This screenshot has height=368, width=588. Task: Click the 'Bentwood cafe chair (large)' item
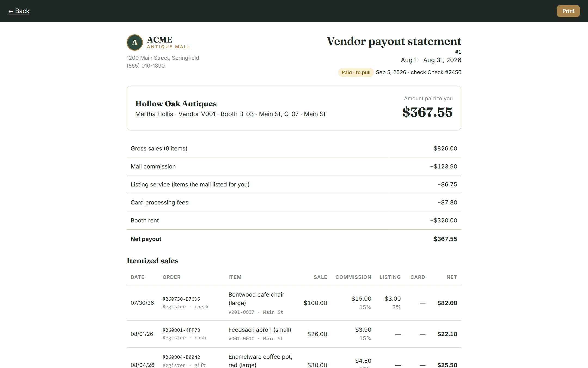pos(256,299)
